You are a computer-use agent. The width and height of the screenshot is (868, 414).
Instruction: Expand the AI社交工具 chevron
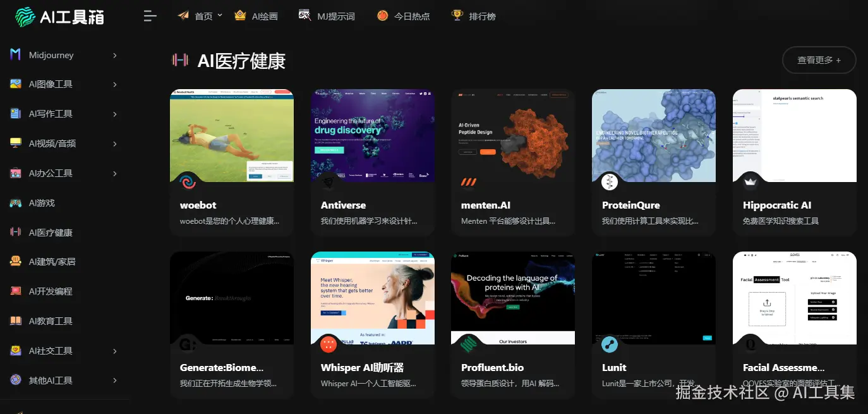[x=115, y=351]
